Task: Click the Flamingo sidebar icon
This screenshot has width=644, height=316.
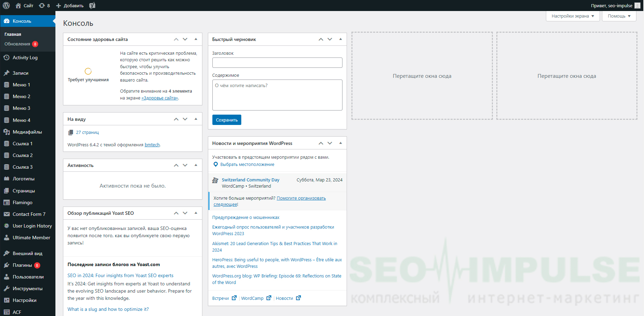Action: (6, 202)
